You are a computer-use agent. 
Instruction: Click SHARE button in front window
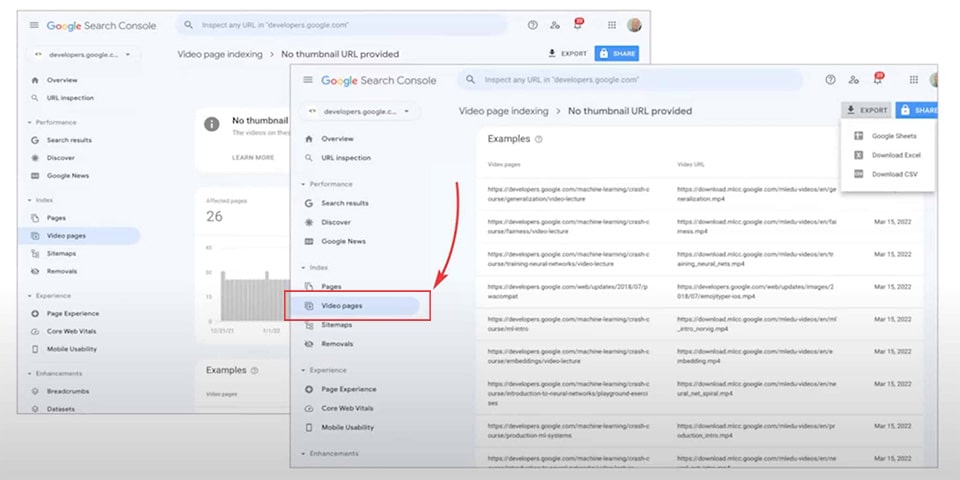click(x=917, y=110)
